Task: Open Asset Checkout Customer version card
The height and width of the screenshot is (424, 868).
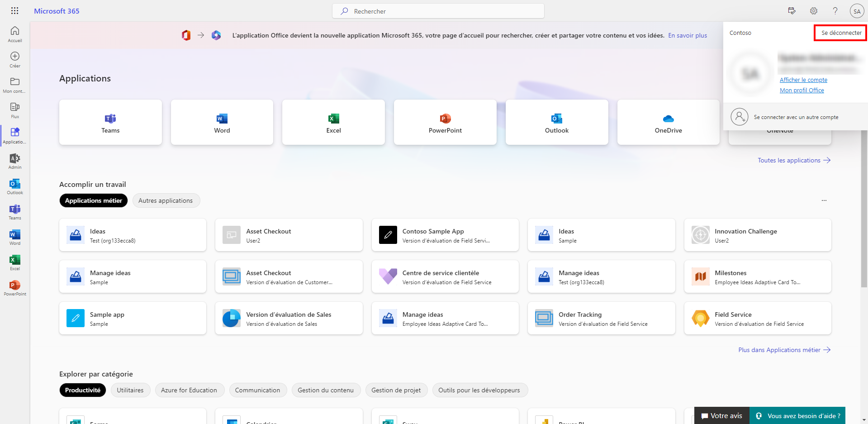Action: [289, 276]
